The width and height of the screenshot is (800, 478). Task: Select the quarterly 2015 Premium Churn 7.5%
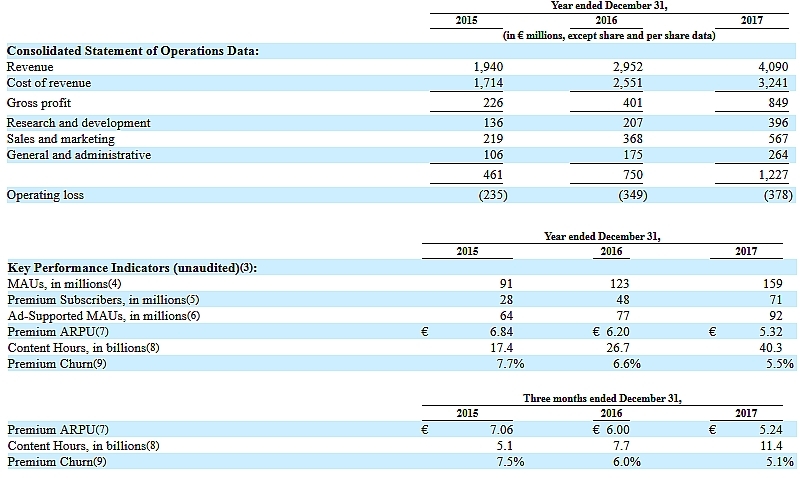pos(510,462)
